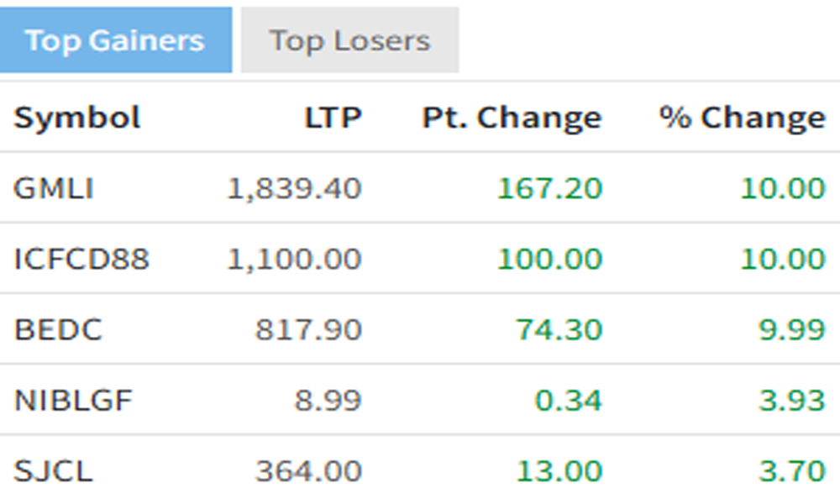The image size is (840, 504).
Task: Open GMLI stock symbol
Action: (54, 188)
